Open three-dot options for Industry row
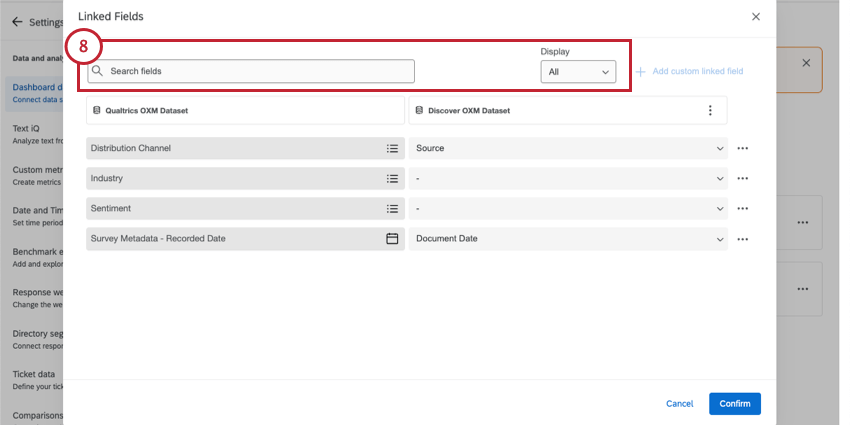This screenshot has height=425, width=850. [x=743, y=178]
